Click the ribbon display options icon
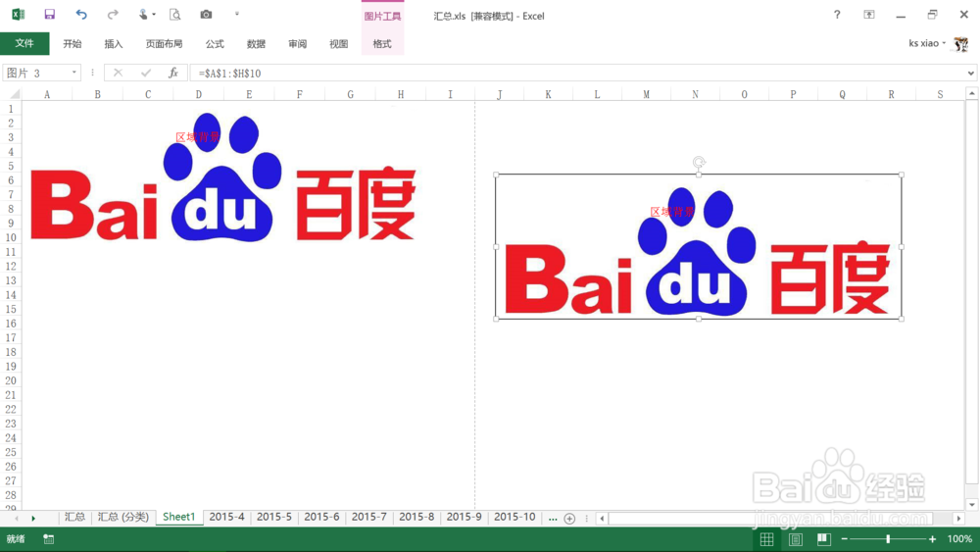The width and height of the screenshot is (980, 552). pos(869,15)
